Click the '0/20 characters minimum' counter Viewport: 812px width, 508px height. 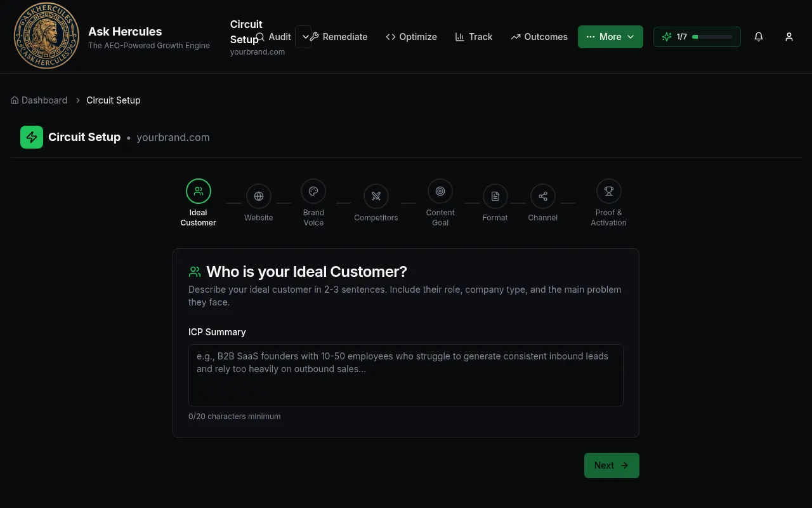(x=235, y=417)
